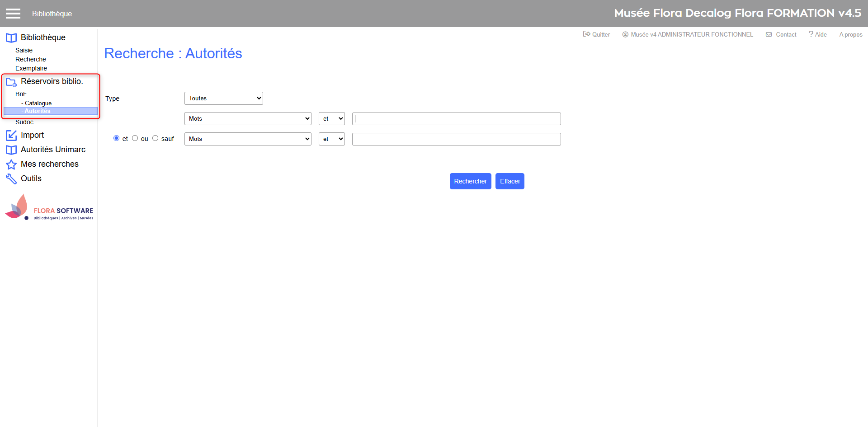This screenshot has width=868, height=427.
Task: Select the "sauf" radio button
Action: pos(155,138)
